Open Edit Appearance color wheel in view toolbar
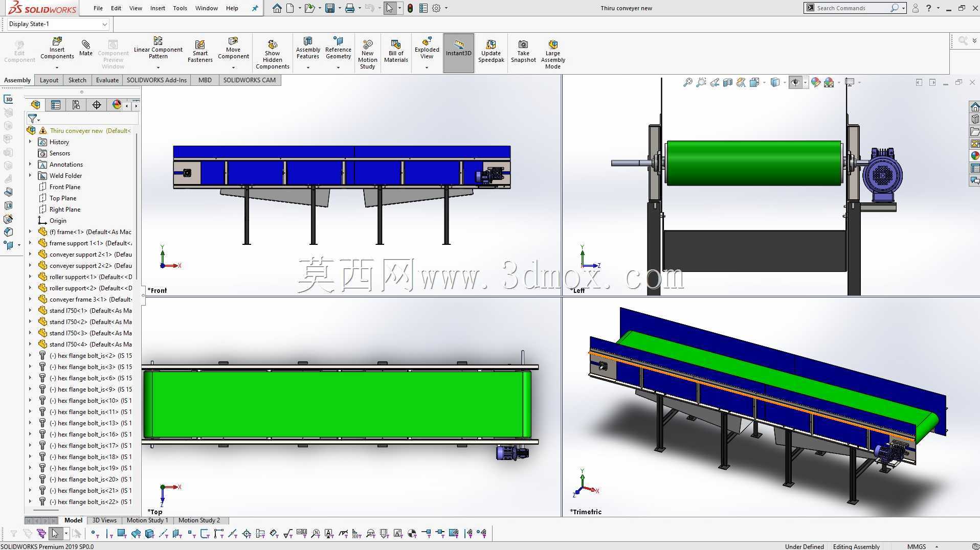Viewport: 980px width, 550px height. pyautogui.click(x=816, y=82)
